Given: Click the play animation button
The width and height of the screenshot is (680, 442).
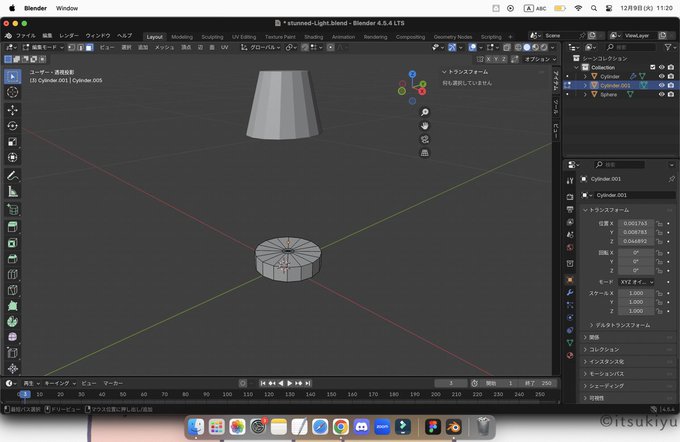Looking at the screenshot, I should (290, 383).
